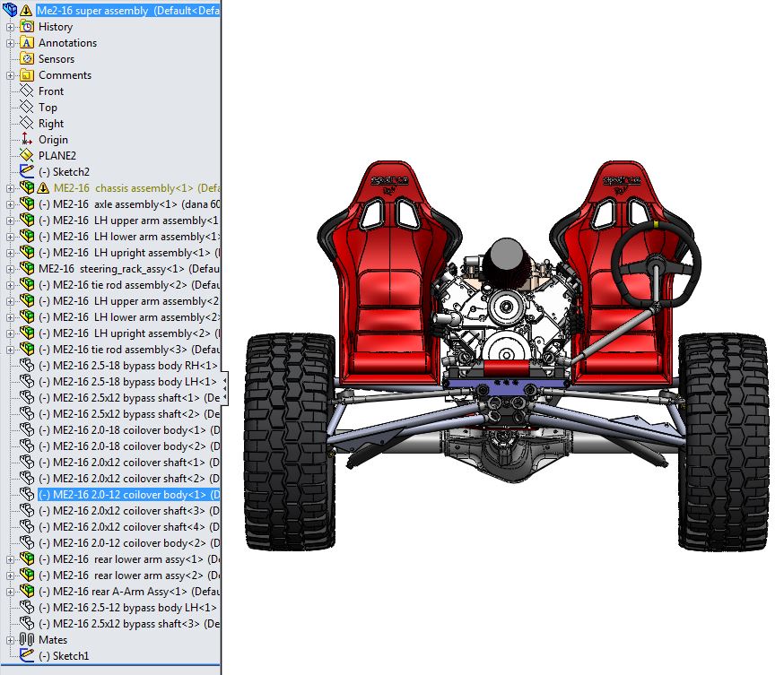Click the Origin axis icon
This screenshot has height=675, width=784.
click(27, 140)
